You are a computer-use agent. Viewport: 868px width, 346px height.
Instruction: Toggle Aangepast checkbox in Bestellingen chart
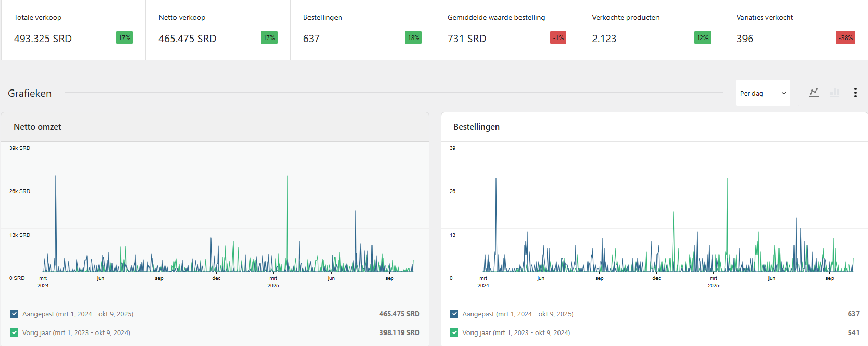click(454, 314)
